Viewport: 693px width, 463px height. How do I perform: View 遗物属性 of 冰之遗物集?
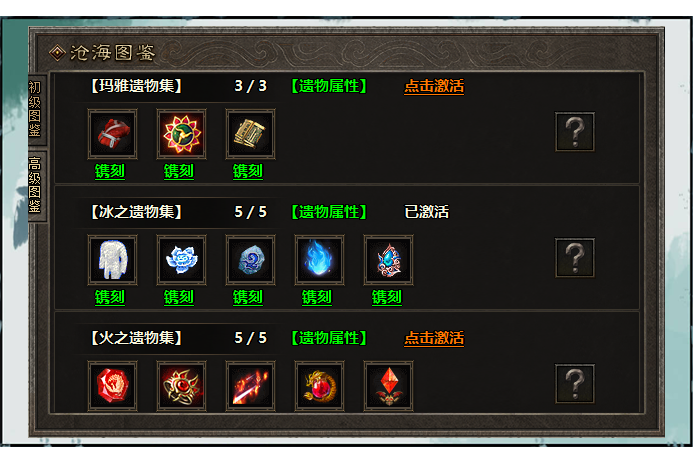[x=329, y=212]
